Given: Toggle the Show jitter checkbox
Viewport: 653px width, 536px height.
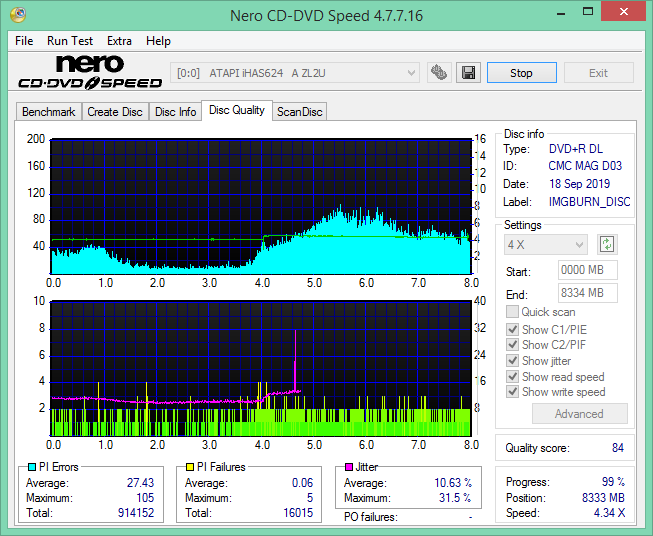Looking at the screenshot, I should click(512, 361).
